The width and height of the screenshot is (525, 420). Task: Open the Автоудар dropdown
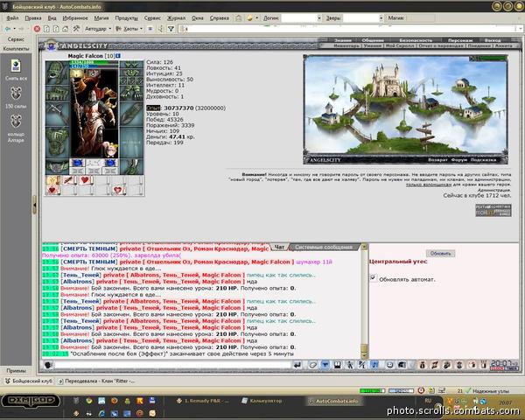(x=98, y=29)
